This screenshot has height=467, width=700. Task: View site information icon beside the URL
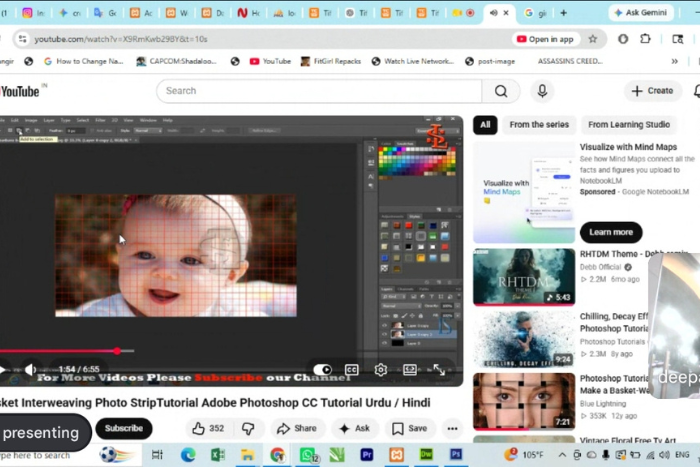click(x=22, y=39)
